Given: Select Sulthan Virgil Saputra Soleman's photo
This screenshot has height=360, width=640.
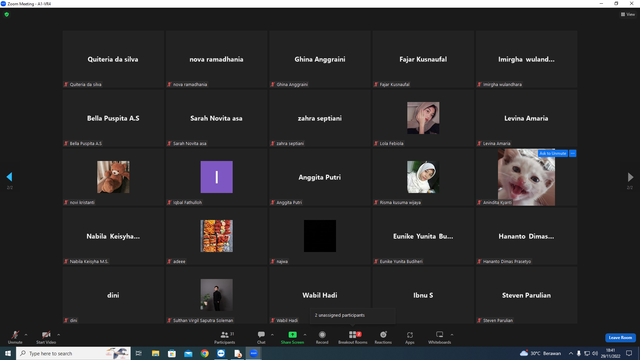Looking at the screenshot, I should pos(216,295).
